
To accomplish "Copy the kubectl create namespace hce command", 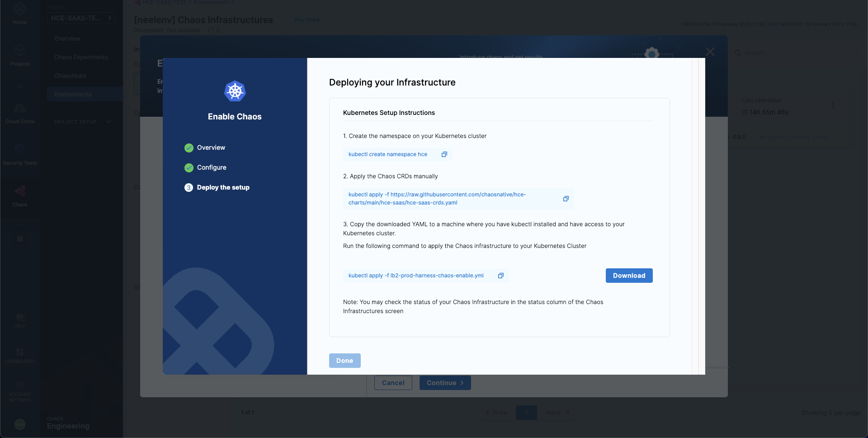I will tap(444, 154).
